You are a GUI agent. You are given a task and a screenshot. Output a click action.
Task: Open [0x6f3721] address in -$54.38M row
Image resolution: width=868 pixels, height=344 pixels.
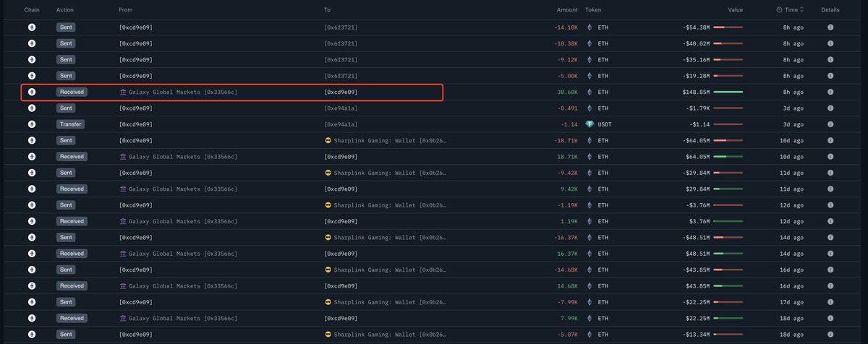[341, 27]
